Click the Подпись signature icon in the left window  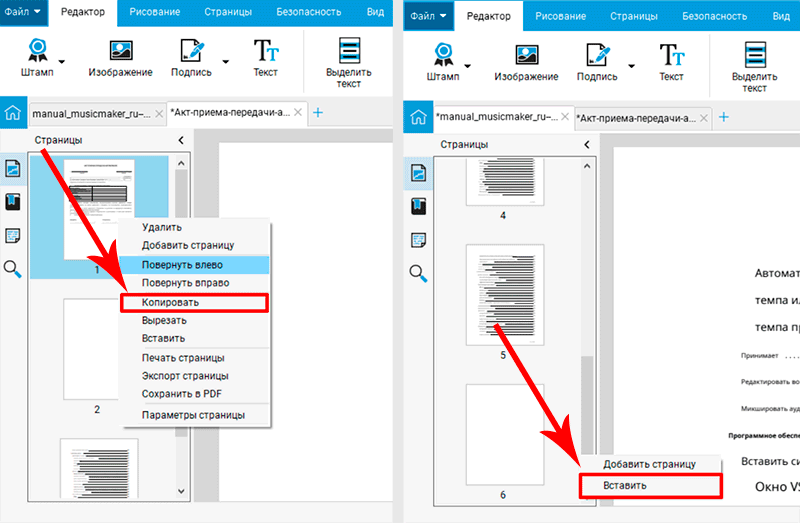(192, 51)
